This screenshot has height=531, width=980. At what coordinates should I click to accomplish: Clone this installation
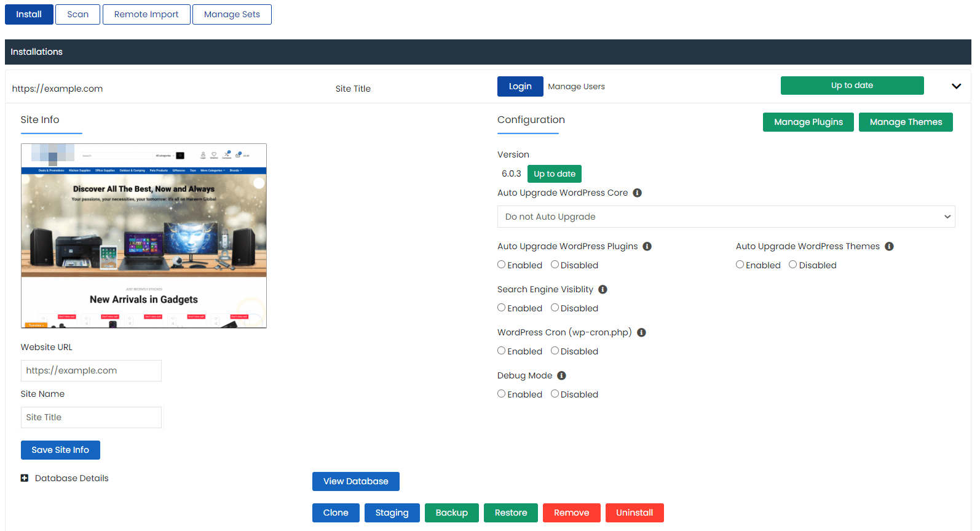[x=336, y=513]
